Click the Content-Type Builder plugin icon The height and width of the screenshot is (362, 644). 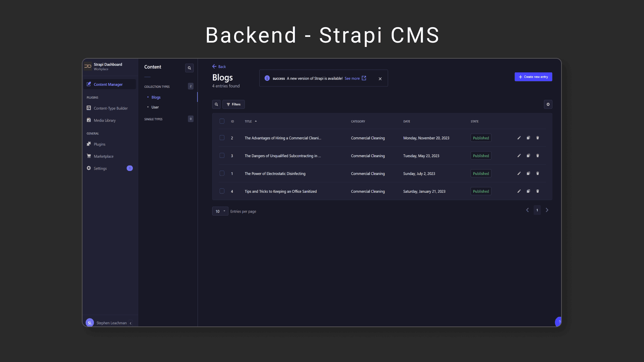89,108
